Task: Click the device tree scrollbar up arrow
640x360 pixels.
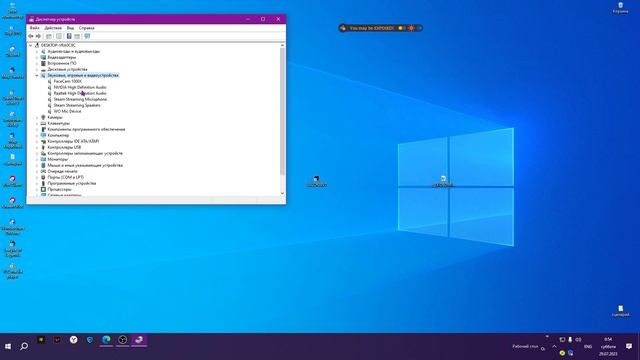Action: [x=282, y=45]
